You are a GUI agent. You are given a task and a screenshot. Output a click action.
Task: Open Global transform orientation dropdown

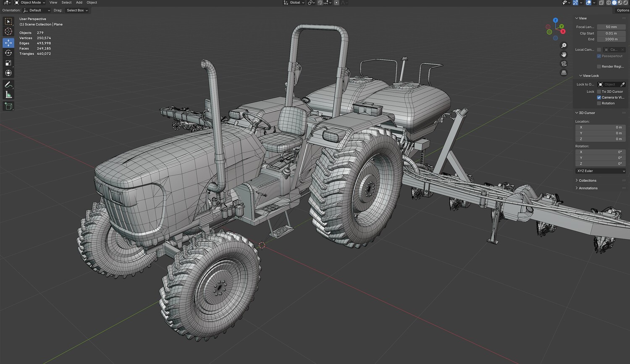pos(294,3)
